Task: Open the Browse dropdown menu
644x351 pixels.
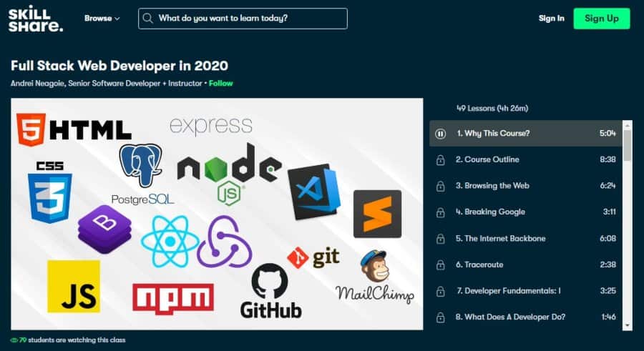Action: coord(102,19)
